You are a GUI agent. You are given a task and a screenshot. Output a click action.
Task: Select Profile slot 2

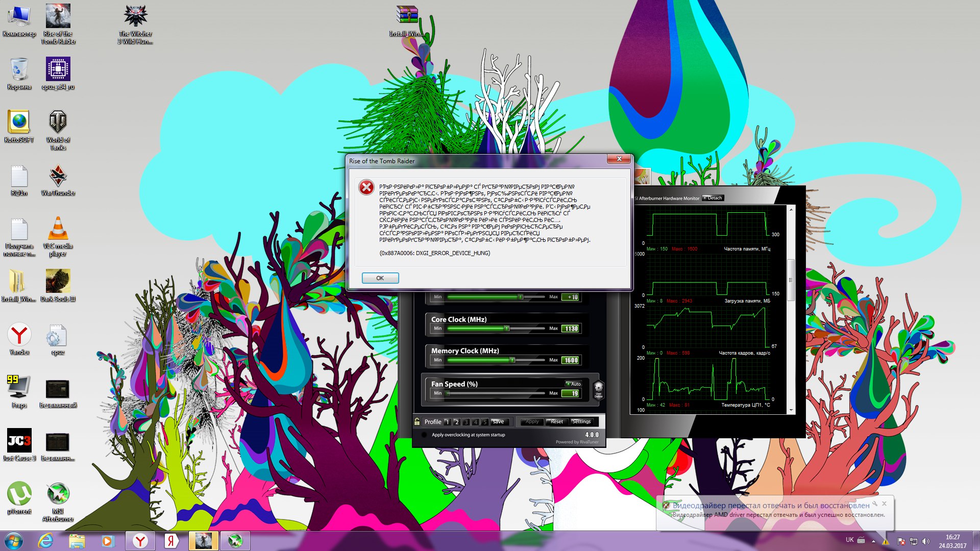(x=457, y=422)
